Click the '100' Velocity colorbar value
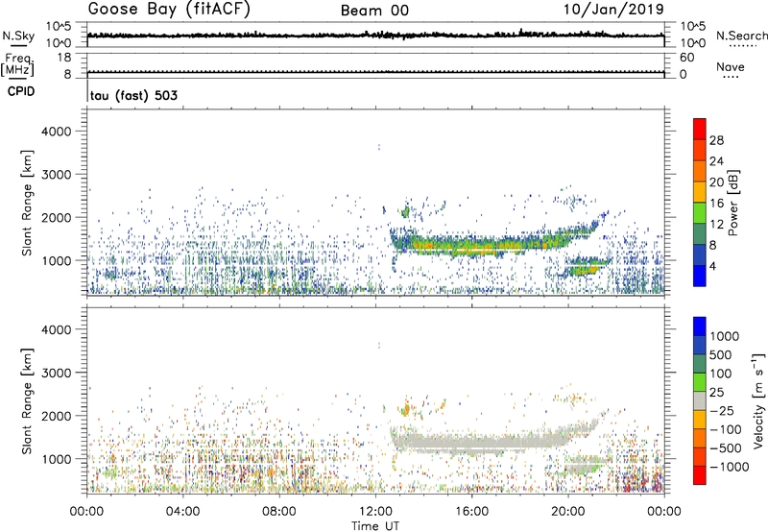The height and width of the screenshot is (532, 768). click(721, 374)
